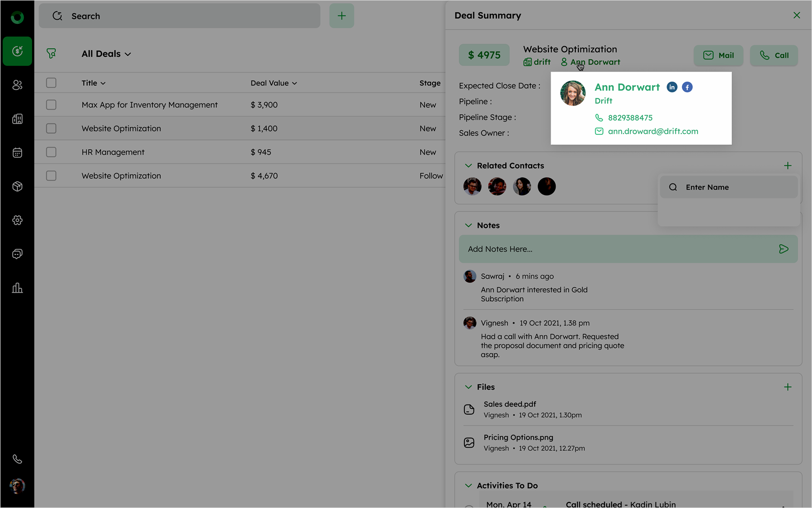Image resolution: width=812 pixels, height=508 pixels.
Task: Click the deals filter icon
Action: click(x=51, y=54)
